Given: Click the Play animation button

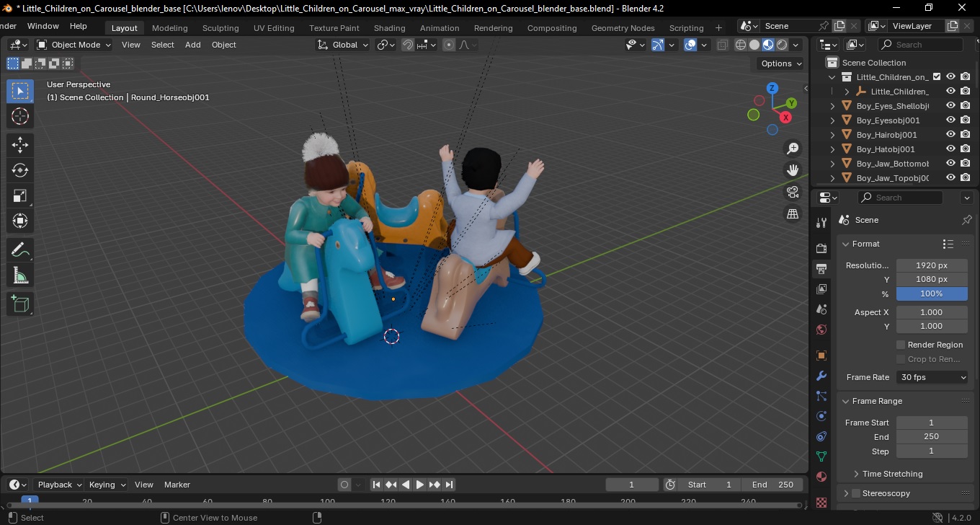Looking at the screenshot, I should (420, 485).
